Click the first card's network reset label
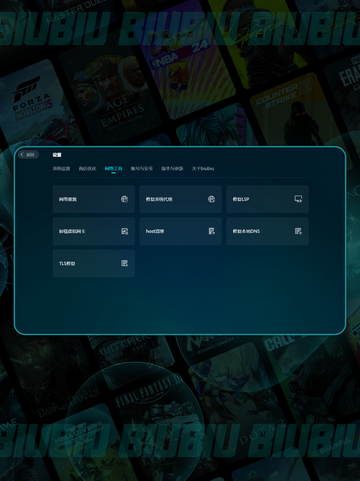This screenshot has height=481, width=360. [68, 199]
